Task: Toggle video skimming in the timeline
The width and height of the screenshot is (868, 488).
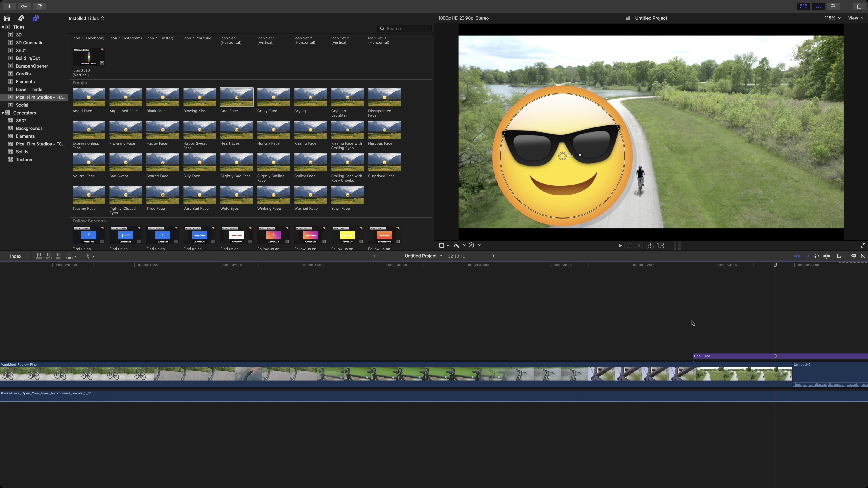Action: click(797, 256)
